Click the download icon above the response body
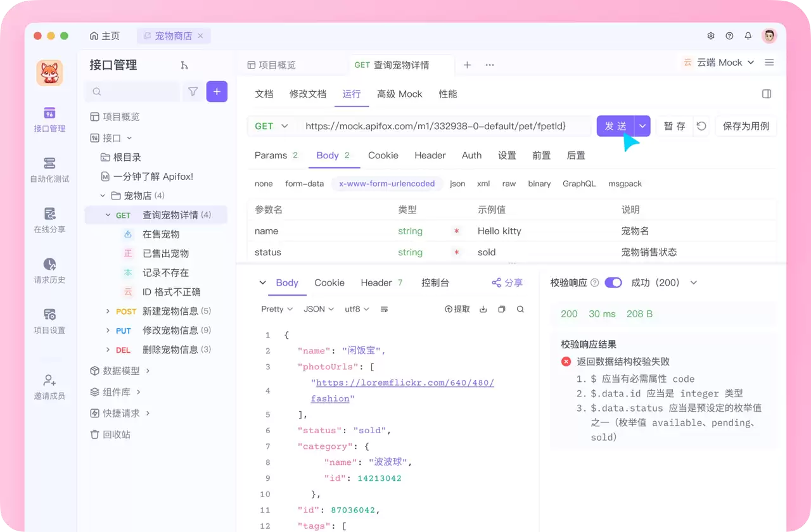The height and width of the screenshot is (532, 811). 483,309
